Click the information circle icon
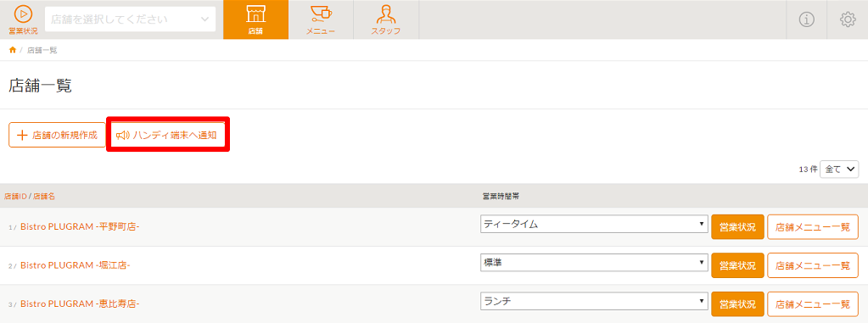 pos(807,19)
